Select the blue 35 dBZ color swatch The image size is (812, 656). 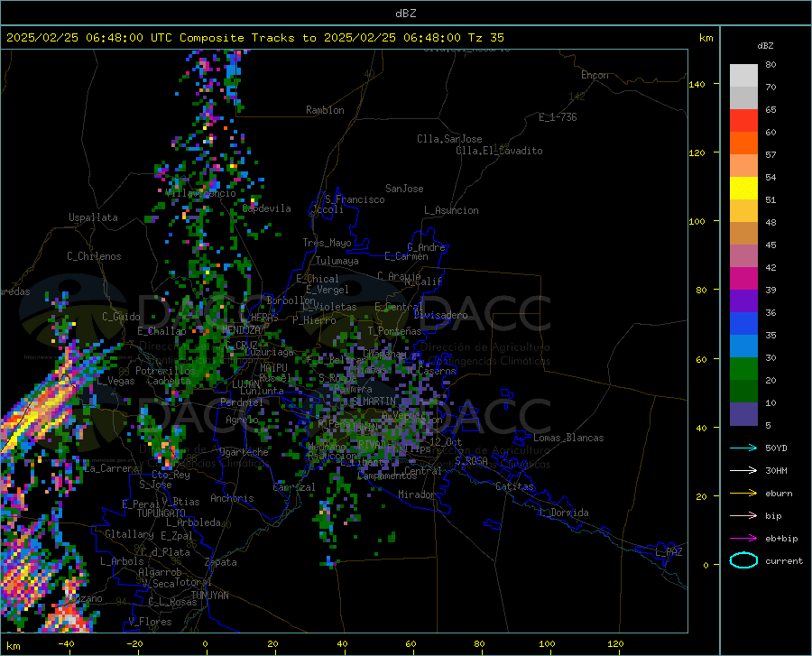pyautogui.click(x=743, y=324)
